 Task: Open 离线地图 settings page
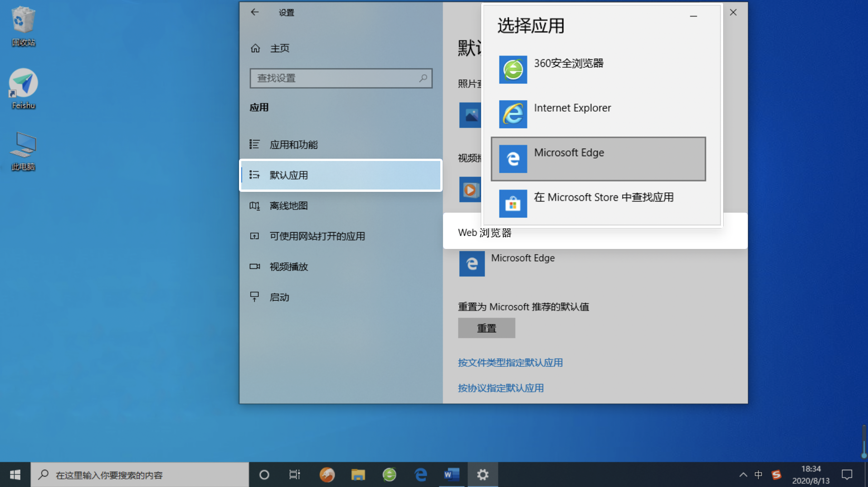pyautogui.click(x=341, y=206)
